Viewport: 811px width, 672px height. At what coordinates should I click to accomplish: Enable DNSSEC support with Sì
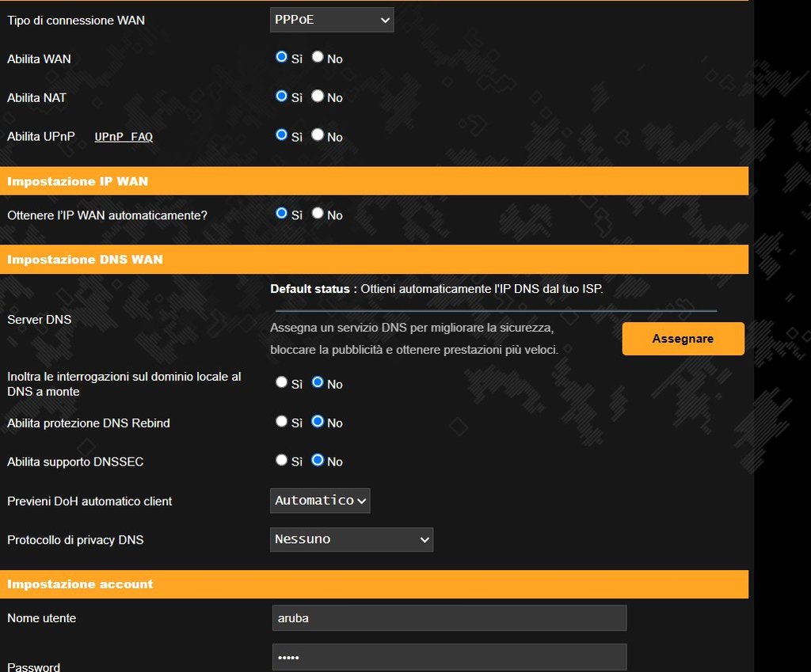coord(281,460)
